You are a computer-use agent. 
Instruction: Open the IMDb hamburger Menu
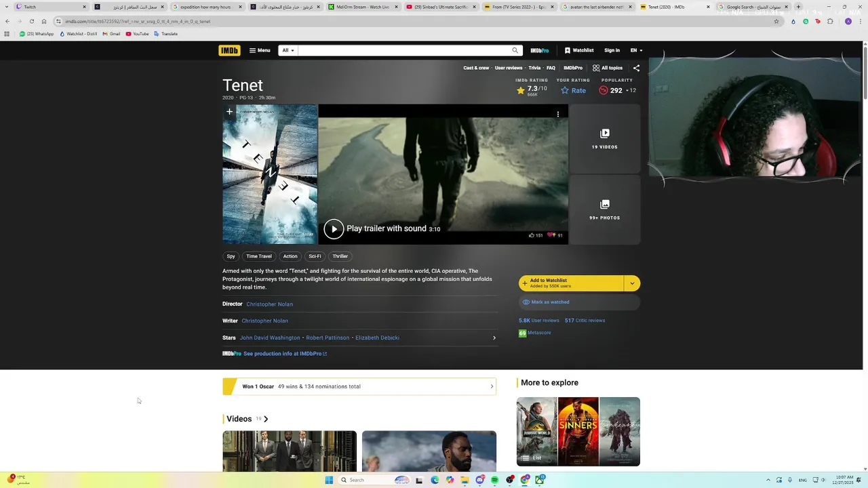tap(259, 50)
